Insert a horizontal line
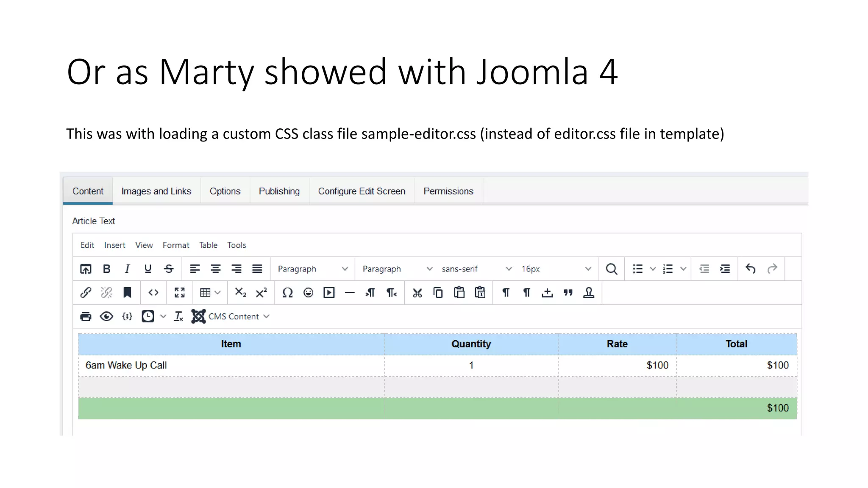Screen dimensions: 868x488 [350, 293]
